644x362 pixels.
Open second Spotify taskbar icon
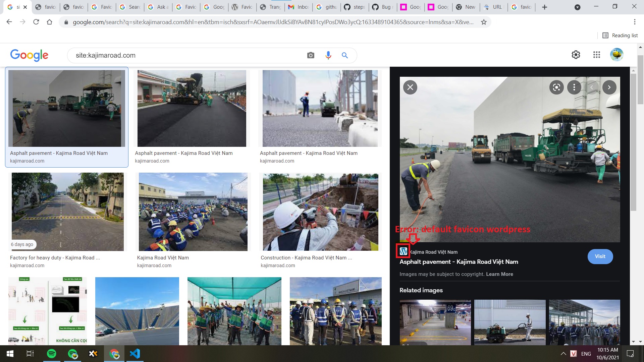(72, 354)
